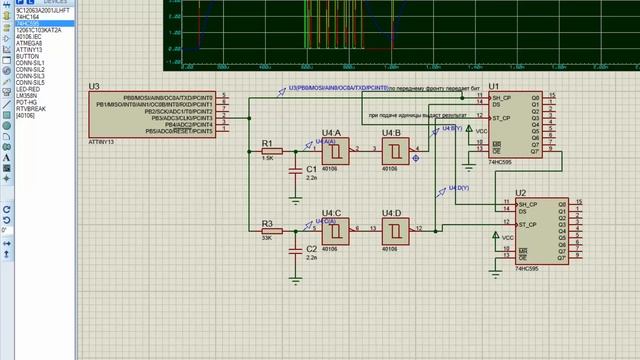The width and height of the screenshot is (640, 360).
Task: Click the U1 74HC595 shift register
Action: (516, 124)
